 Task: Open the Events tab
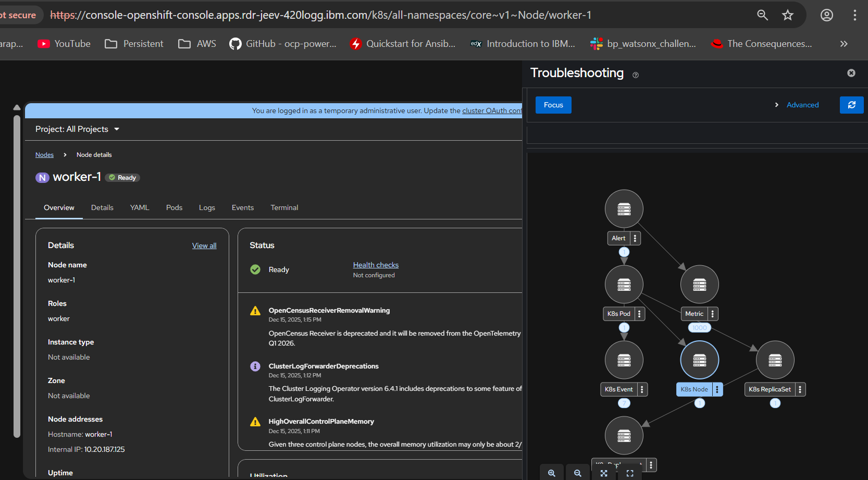tap(242, 207)
